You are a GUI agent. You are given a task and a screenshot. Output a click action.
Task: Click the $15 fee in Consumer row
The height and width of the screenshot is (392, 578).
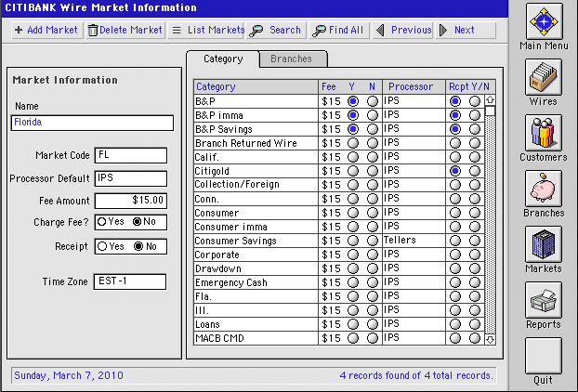click(331, 213)
